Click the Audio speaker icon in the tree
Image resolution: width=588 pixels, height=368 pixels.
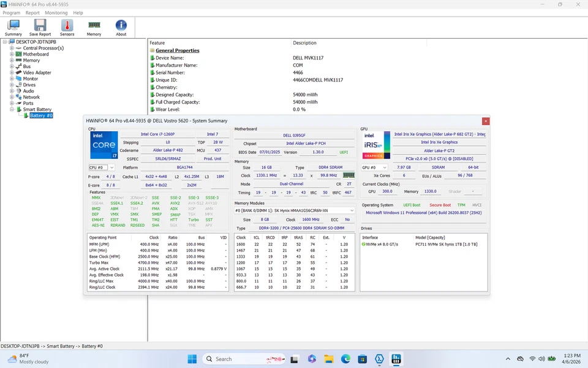[x=18, y=91]
